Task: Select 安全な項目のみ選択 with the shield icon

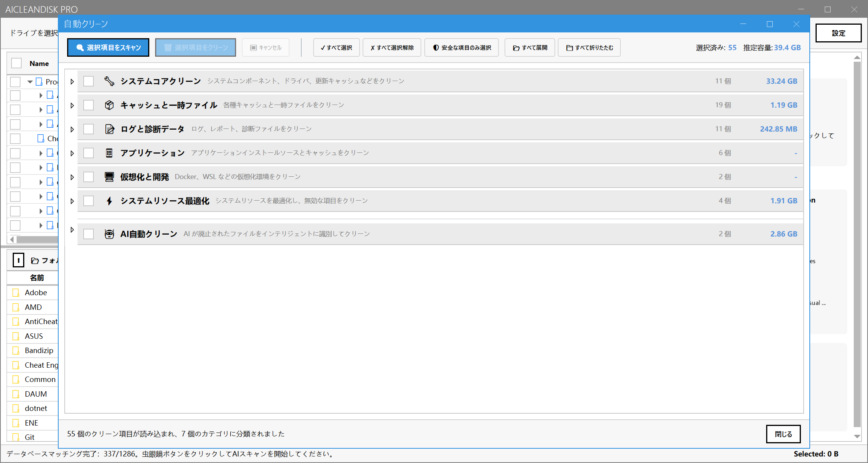Action: 461,47
